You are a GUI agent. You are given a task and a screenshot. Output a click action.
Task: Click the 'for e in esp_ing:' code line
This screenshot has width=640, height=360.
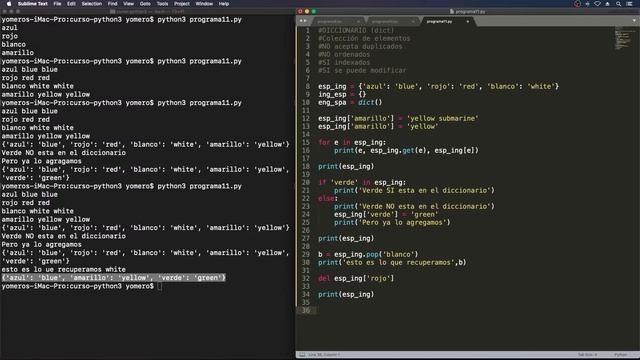coord(352,142)
